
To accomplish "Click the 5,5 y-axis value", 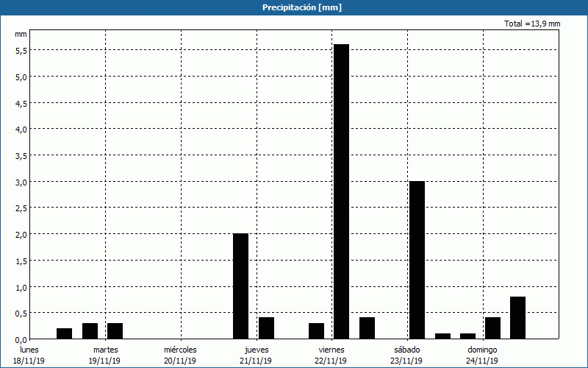I will (x=21, y=51).
